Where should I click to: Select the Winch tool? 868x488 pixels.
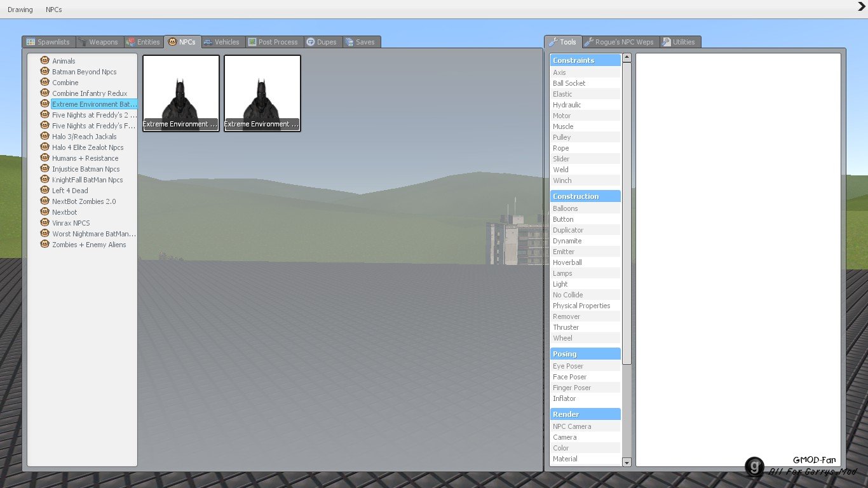tap(585, 180)
